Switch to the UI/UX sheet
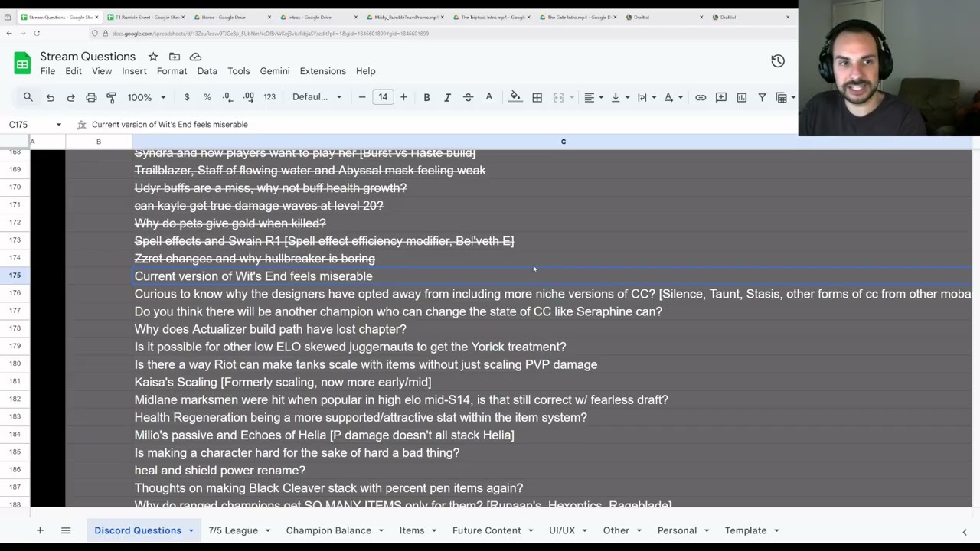 (562, 530)
